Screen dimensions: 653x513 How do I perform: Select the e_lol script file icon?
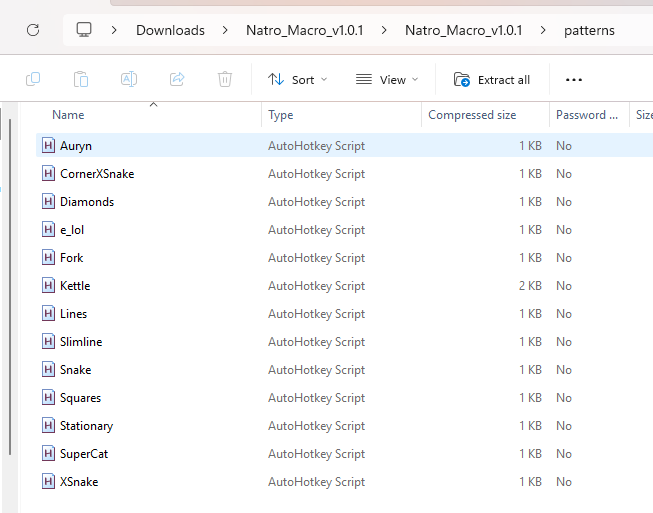click(48, 229)
